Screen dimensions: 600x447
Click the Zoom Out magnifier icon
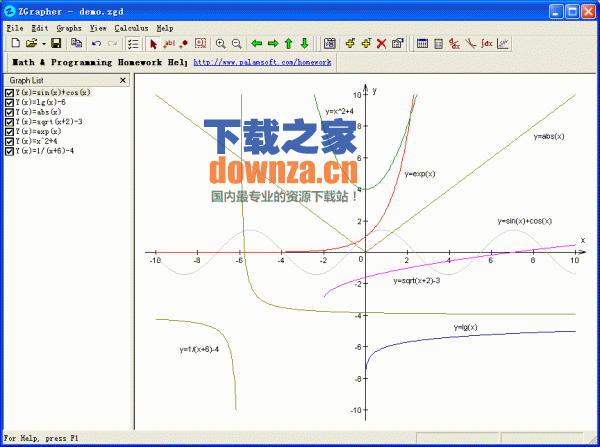[236, 44]
